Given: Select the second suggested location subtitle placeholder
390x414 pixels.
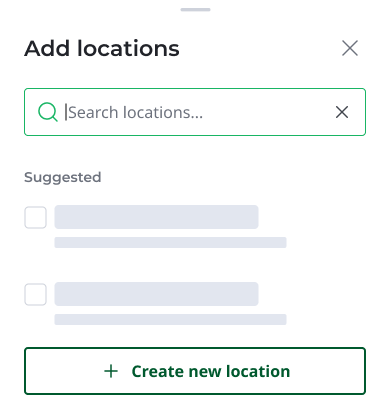Looking at the screenshot, I should click(170, 319).
